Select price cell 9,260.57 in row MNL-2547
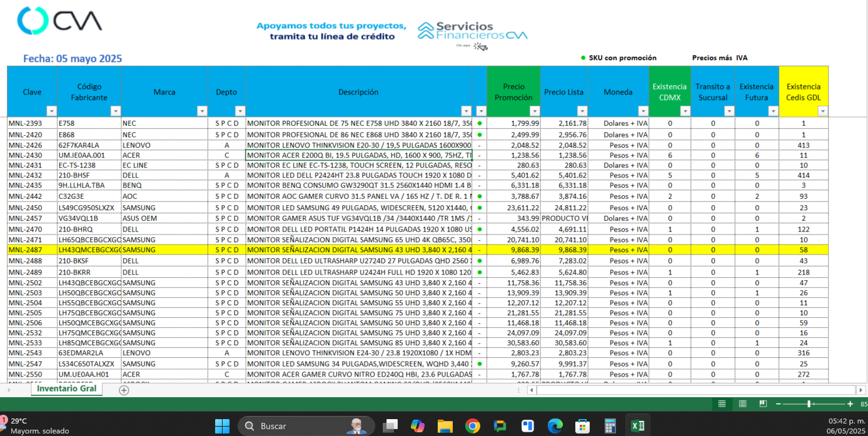Screen dimensions: 868x436 tap(513, 363)
